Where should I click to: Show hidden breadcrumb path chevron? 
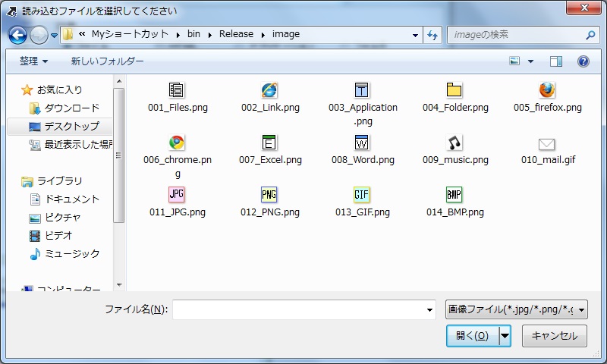pos(82,34)
